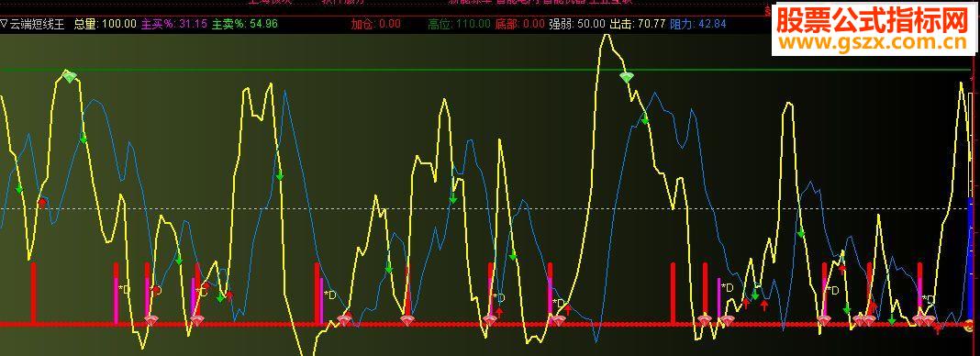Select the 总量 100.00 value label
The width and height of the screenshot is (980, 356).
pyautogui.click(x=105, y=25)
